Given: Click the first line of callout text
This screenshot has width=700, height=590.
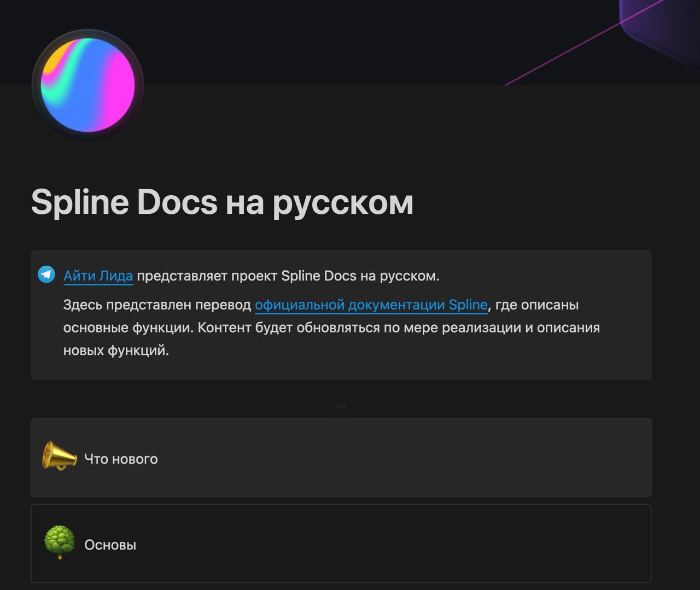Looking at the screenshot, I should click(x=250, y=276).
